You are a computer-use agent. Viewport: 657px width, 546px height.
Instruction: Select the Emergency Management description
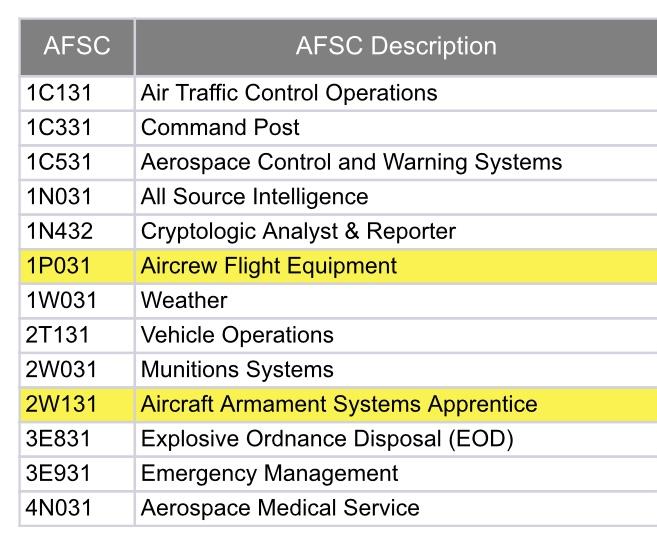click(x=269, y=474)
